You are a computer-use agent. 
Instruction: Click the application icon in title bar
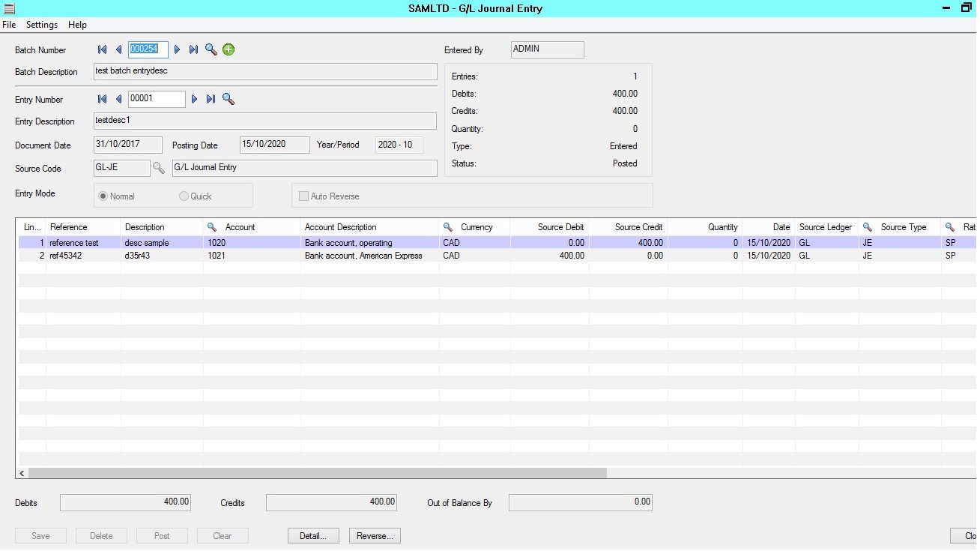click(x=9, y=8)
